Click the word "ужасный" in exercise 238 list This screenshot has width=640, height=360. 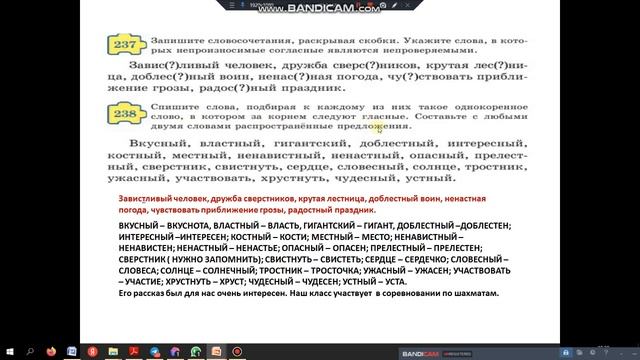(x=137, y=178)
